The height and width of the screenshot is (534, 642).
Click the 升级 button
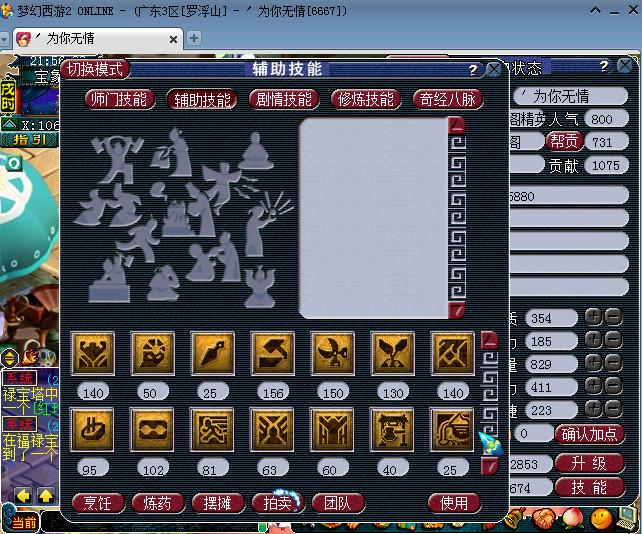(x=590, y=464)
